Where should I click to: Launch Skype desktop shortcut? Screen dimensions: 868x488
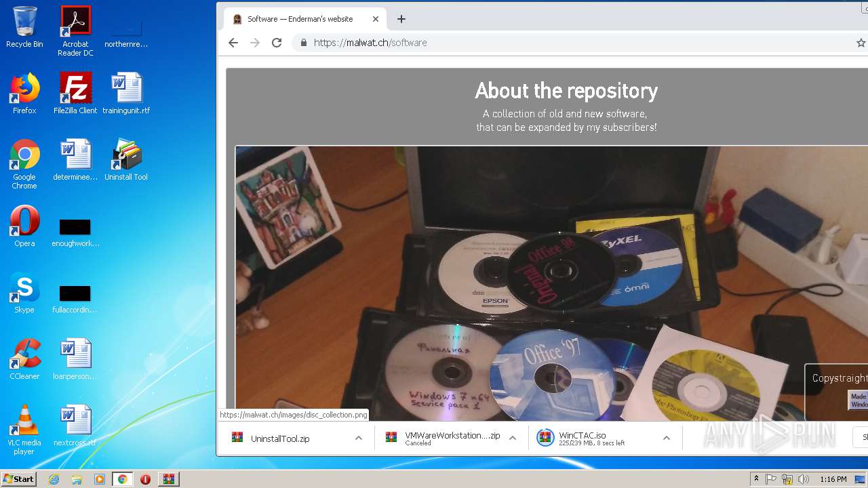pyautogui.click(x=24, y=293)
